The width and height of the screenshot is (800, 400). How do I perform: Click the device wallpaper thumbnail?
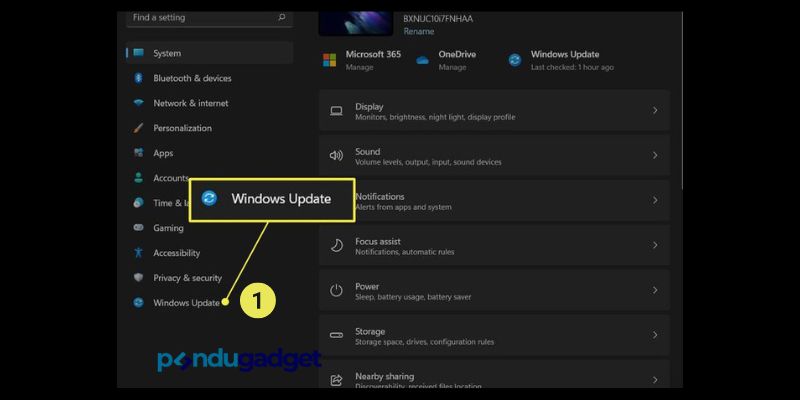[356, 23]
